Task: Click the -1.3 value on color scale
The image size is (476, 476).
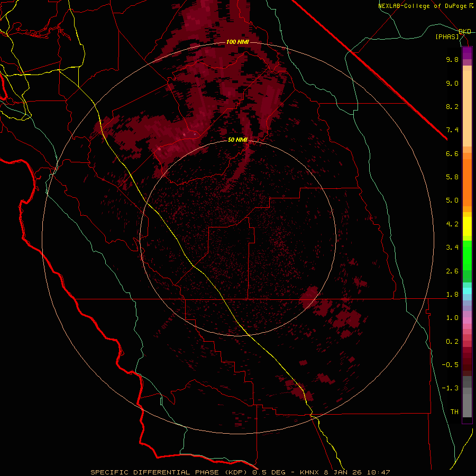Action: pos(450,388)
